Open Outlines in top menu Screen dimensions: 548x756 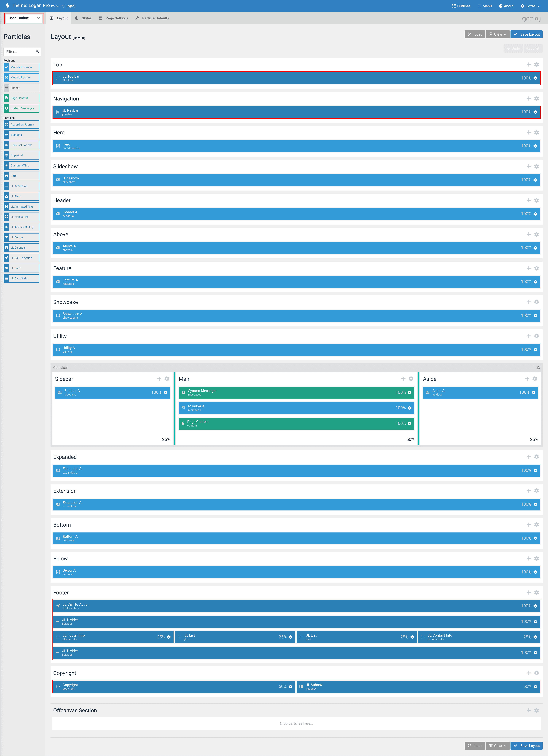click(x=461, y=6)
